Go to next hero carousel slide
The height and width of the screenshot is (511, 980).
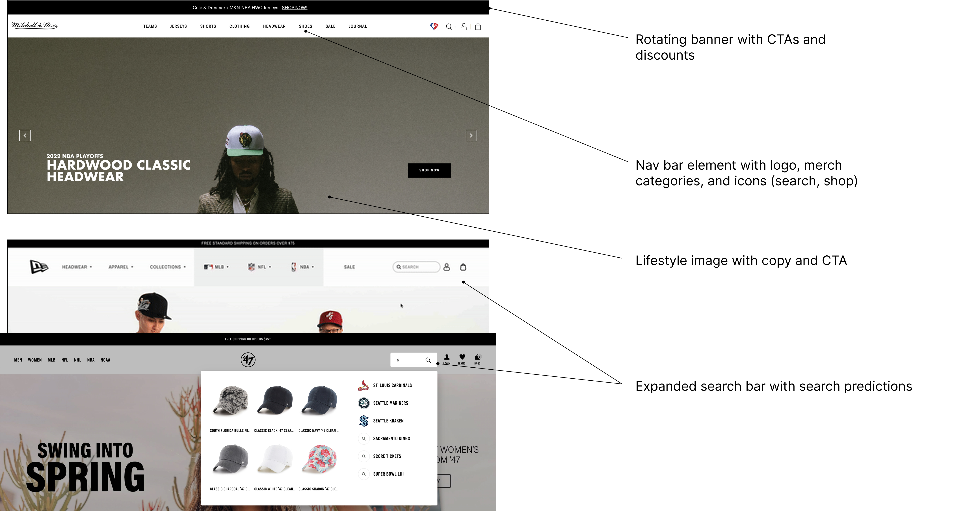[471, 135]
